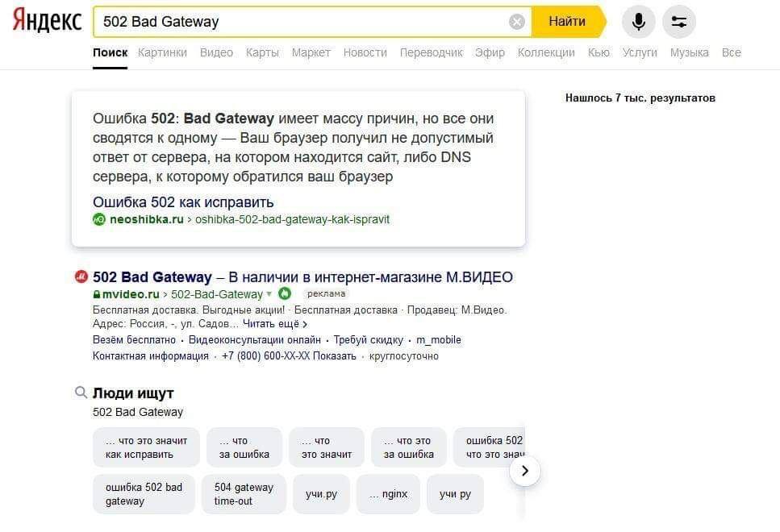Reveal phone number via Показать
The width and height of the screenshot is (780, 532).
334,356
